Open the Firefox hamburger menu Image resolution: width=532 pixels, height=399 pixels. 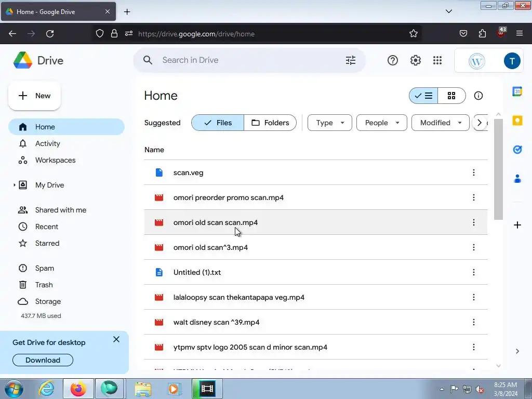pyautogui.click(x=519, y=33)
